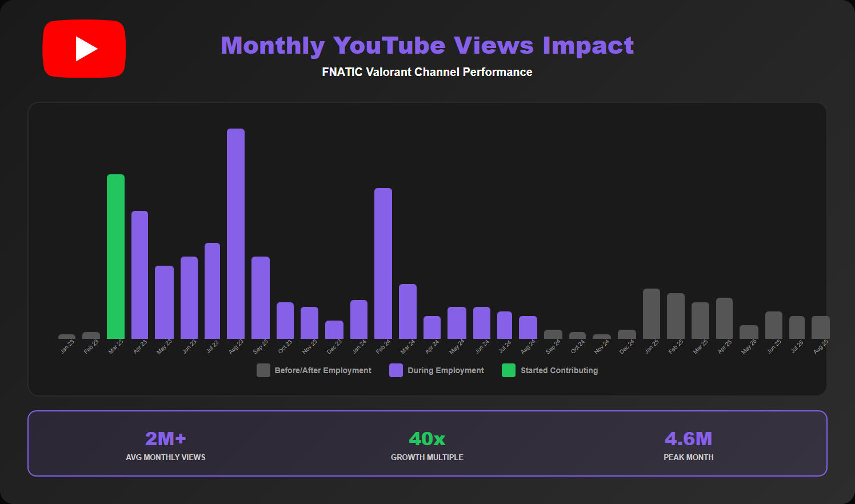The height and width of the screenshot is (504, 855).
Task: Click the During Employment legend label
Action: [x=445, y=370]
